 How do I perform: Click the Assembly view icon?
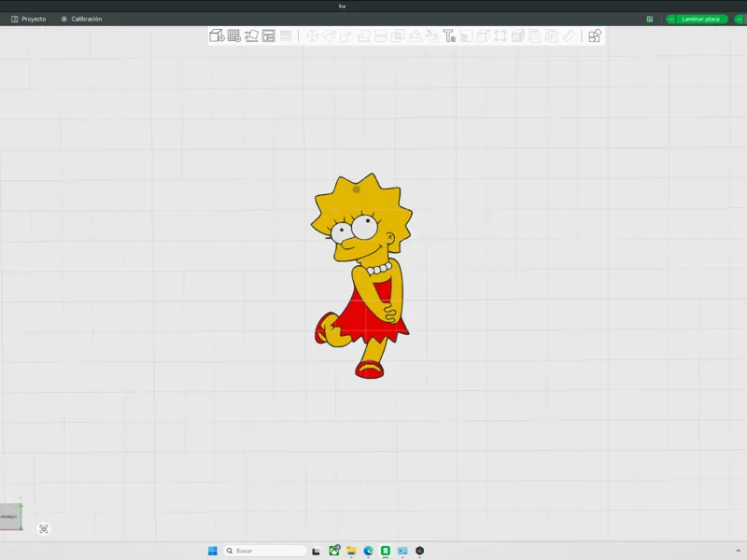coord(595,35)
